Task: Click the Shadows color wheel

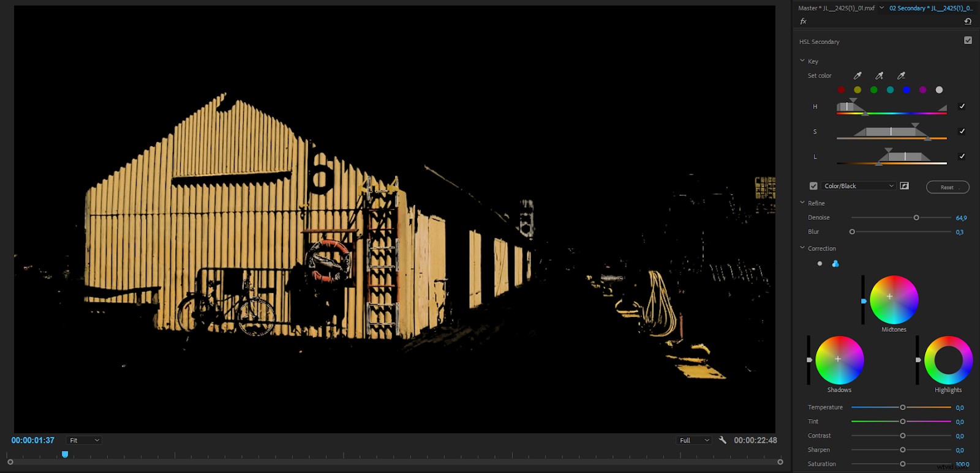Action: point(840,360)
